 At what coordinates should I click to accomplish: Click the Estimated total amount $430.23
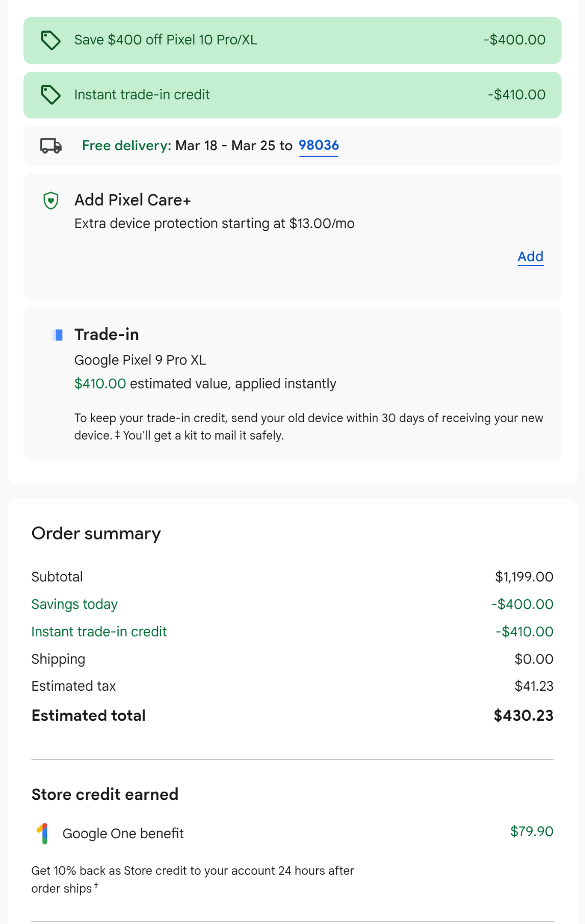pyautogui.click(x=523, y=715)
